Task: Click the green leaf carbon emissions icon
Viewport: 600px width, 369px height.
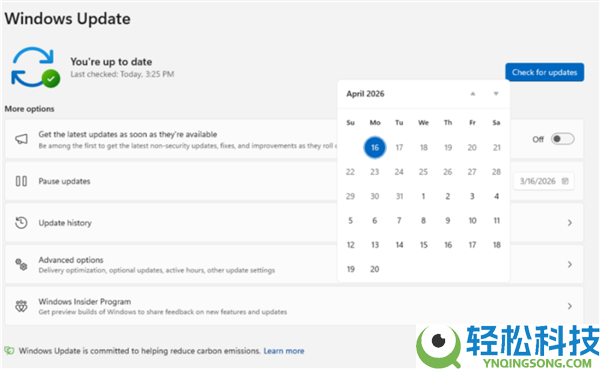Action: pyautogui.click(x=9, y=350)
